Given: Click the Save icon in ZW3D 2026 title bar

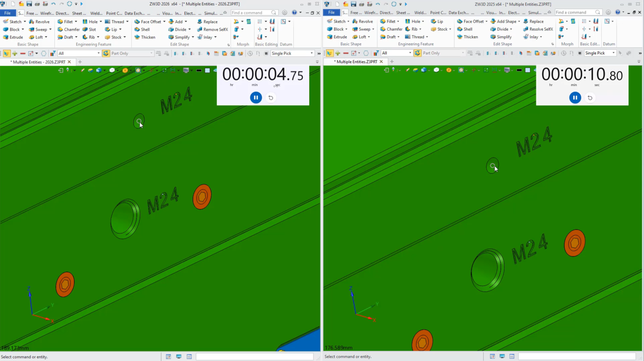Looking at the screenshot, I should click(x=29, y=4).
